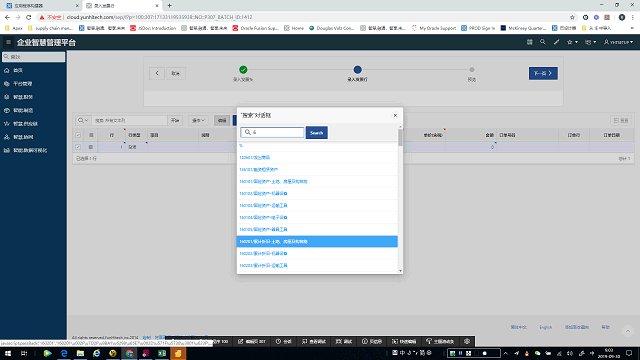This screenshot has width=640, height=360.
Task: Switch to the first browser tab
Action: [x=41, y=6]
